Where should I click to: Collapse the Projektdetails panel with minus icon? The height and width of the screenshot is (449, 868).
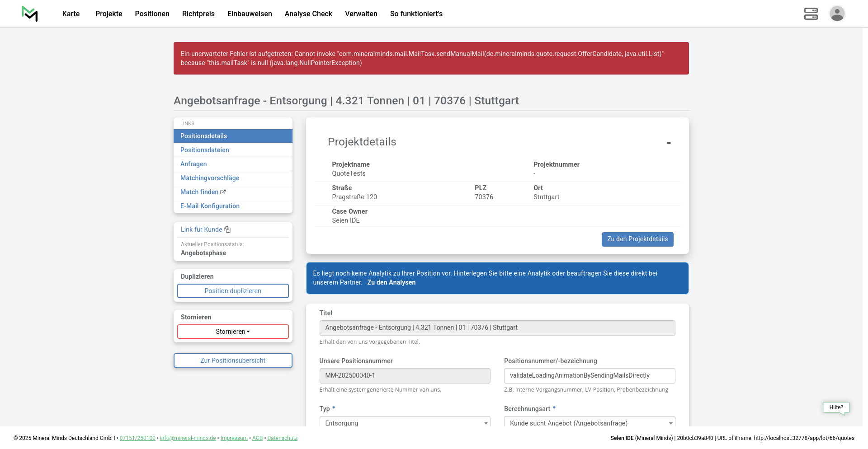click(x=668, y=143)
